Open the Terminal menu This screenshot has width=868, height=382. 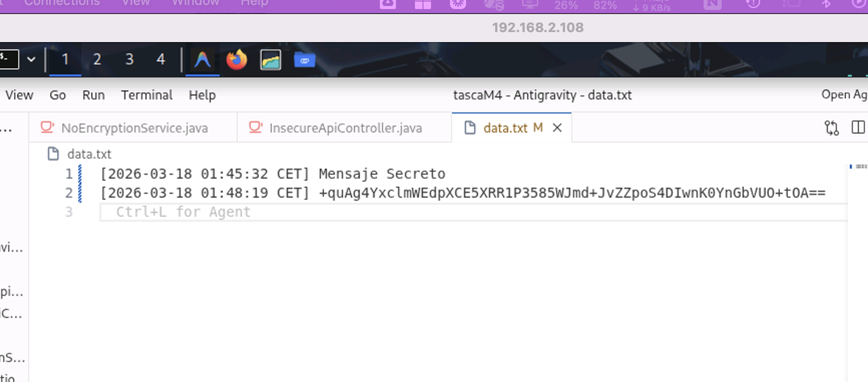[x=146, y=95]
